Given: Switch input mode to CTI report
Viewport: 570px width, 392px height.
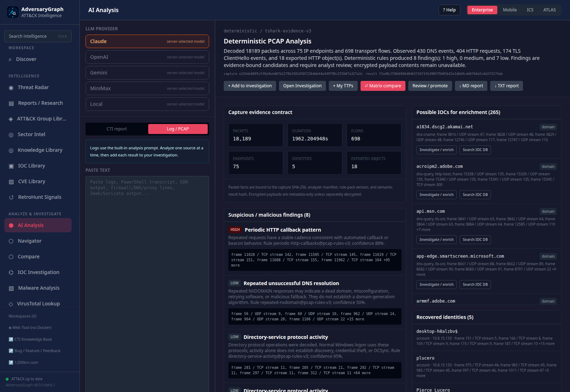Looking at the screenshot, I should pos(117,129).
